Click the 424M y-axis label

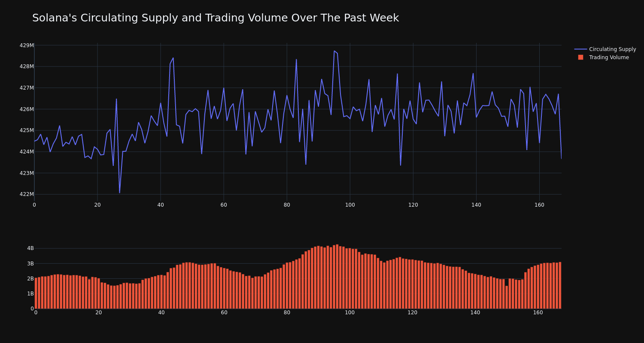(27, 152)
